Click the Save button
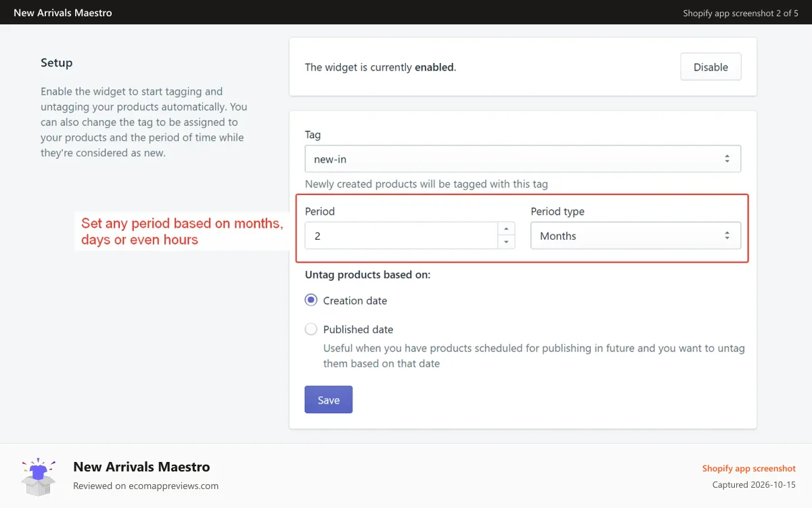 click(x=328, y=400)
